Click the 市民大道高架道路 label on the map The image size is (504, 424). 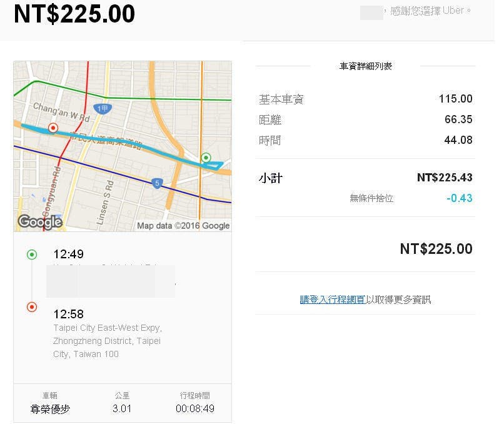point(106,141)
